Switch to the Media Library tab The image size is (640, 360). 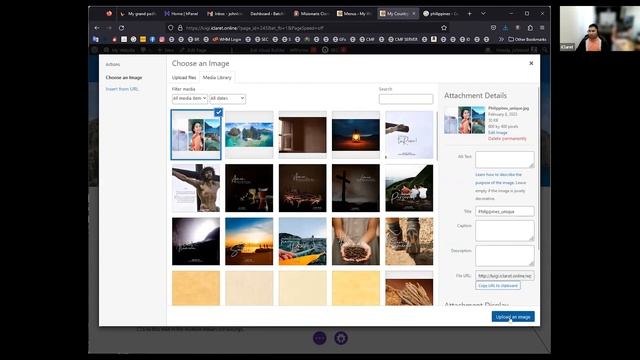click(x=217, y=78)
